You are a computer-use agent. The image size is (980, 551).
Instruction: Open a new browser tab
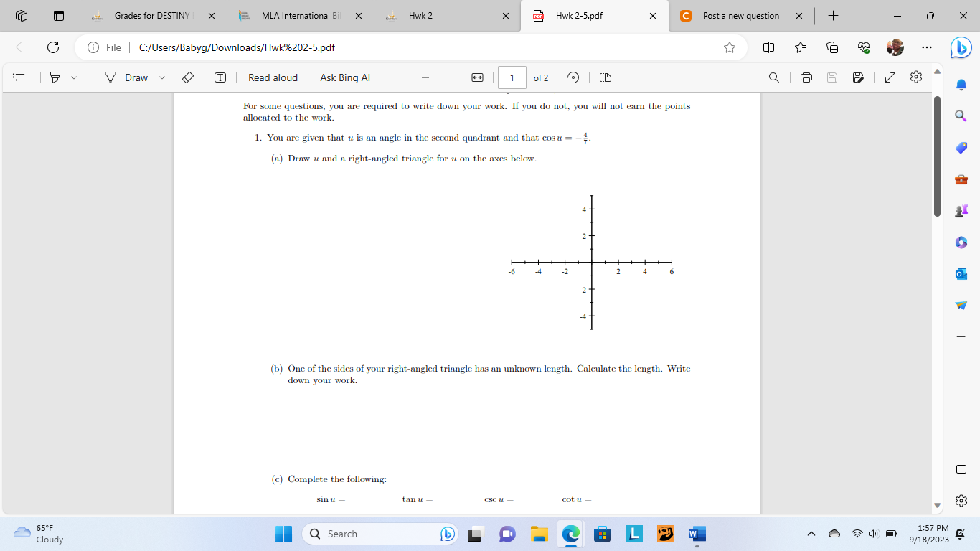click(833, 16)
